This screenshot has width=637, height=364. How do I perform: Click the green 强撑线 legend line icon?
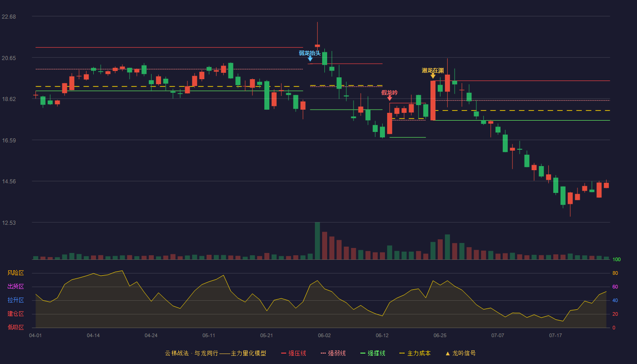click(363, 353)
